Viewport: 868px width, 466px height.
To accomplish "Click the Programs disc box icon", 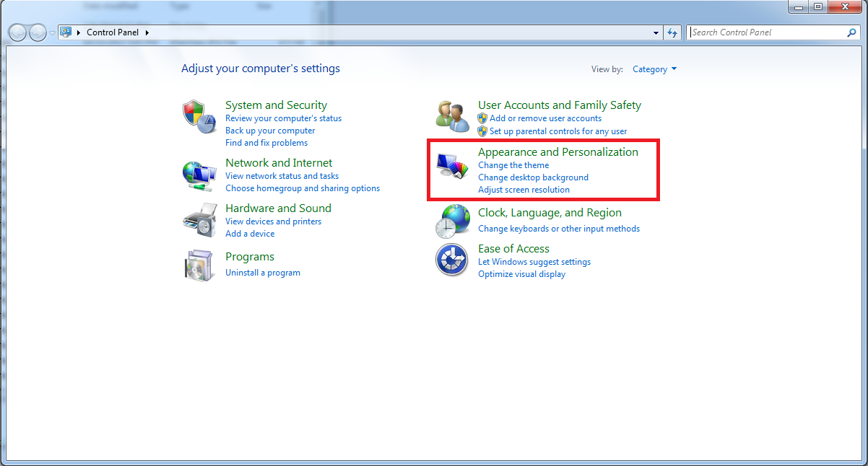I will 199,265.
